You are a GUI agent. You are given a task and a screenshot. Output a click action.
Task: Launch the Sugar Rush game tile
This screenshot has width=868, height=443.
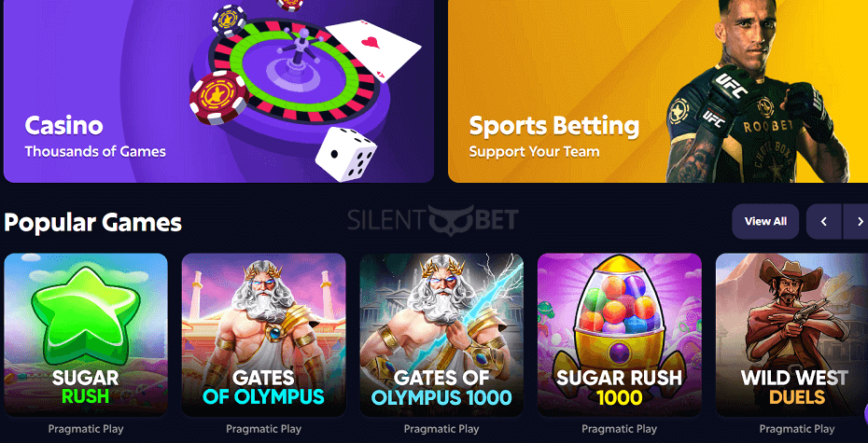point(86,335)
